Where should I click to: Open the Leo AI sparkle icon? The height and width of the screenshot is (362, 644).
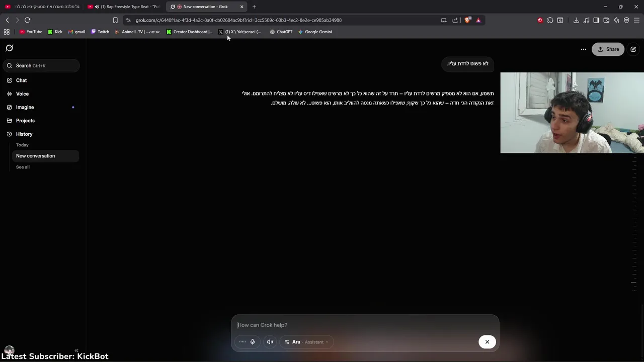[616, 20]
